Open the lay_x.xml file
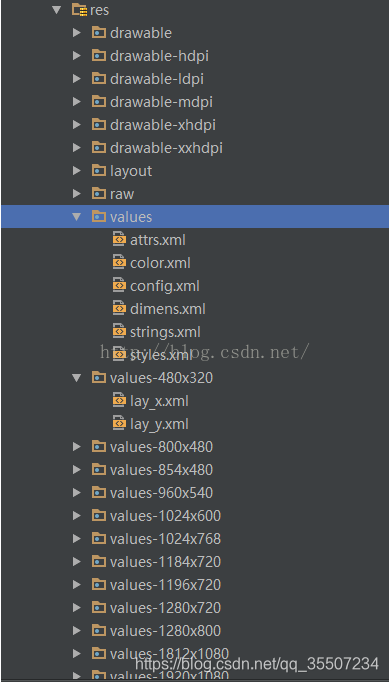 [x=159, y=401]
